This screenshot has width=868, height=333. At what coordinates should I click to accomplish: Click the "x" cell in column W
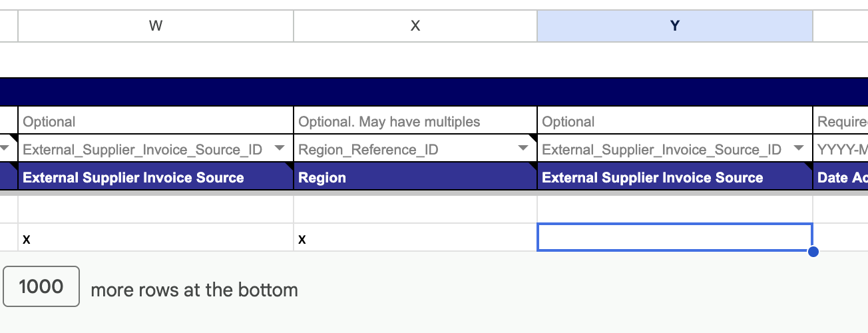click(x=156, y=238)
